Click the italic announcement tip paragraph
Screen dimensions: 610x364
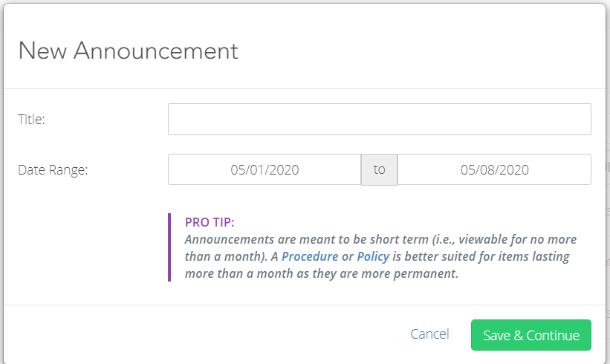coord(380,256)
